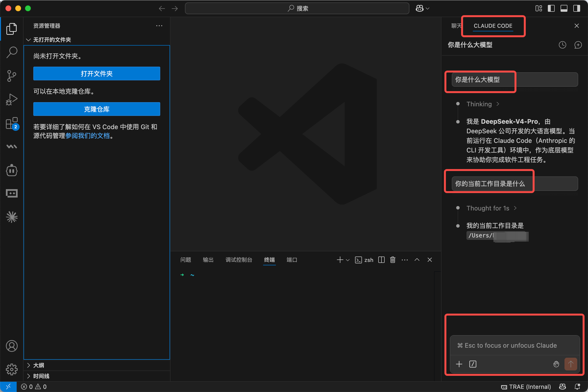588x392 pixels.
Task: Open terminal panel more actions menu
Action: pos(405,260)
